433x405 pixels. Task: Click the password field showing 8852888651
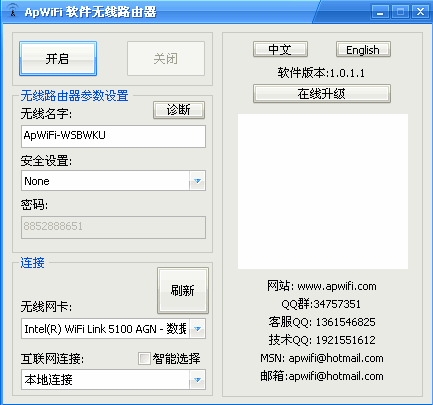(113, 227)
